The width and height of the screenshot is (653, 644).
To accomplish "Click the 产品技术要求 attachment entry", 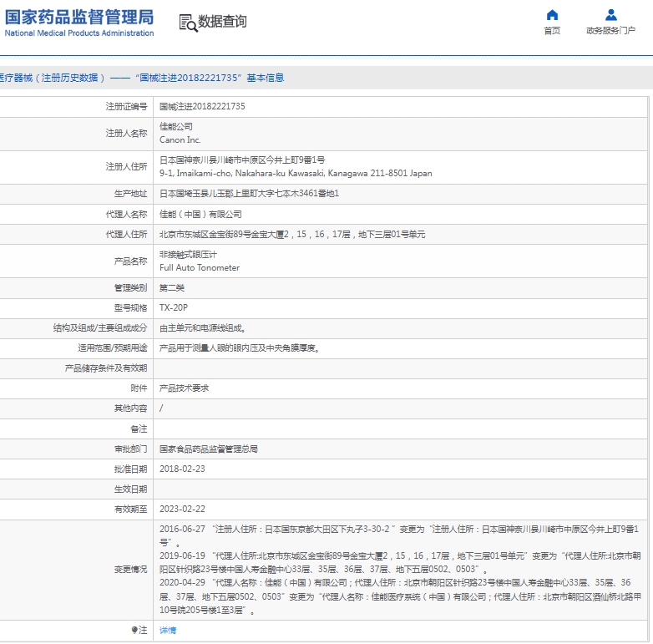I will [184, 388].
